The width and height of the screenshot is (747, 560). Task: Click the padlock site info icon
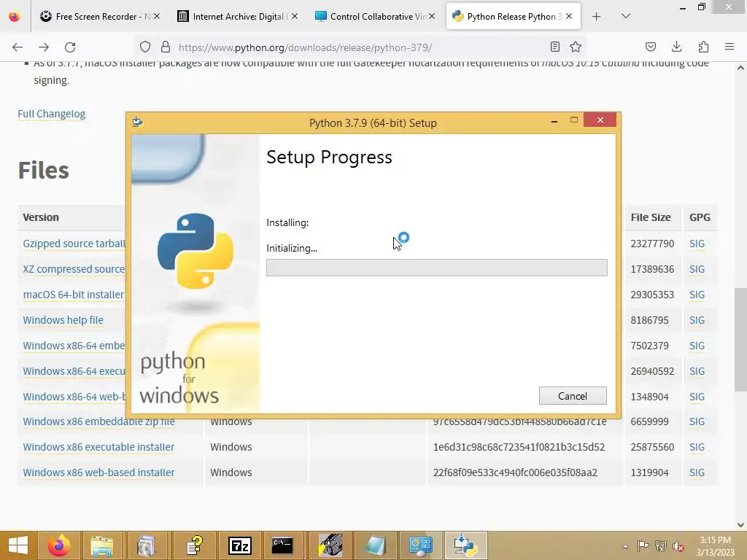click(166, 47)
